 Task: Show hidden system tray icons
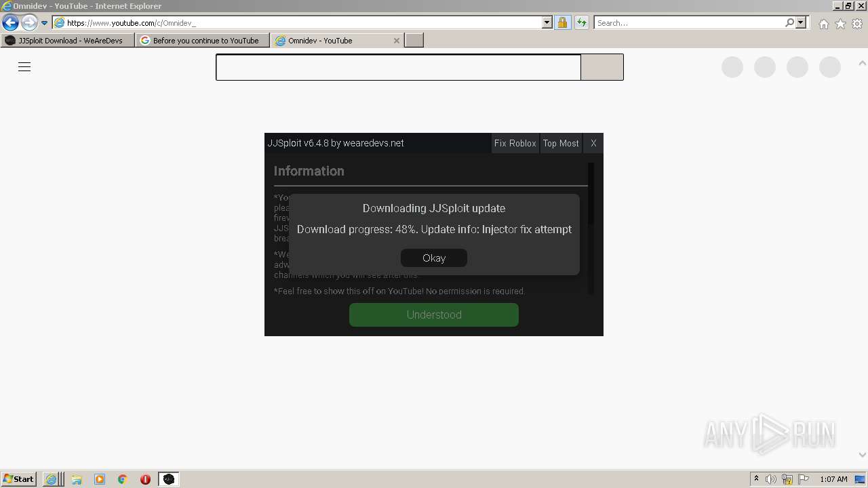tap(756, 479)
